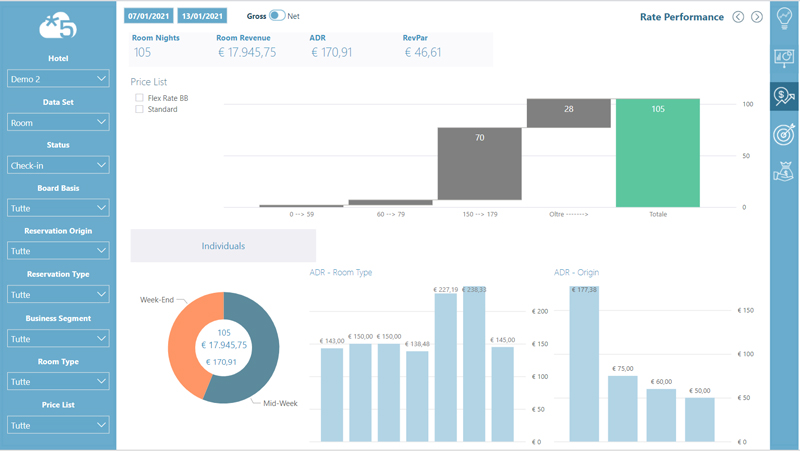Click the 13/01/2021 end date field
This screenshot has height=451, width=800.
(x=202, y=16)
